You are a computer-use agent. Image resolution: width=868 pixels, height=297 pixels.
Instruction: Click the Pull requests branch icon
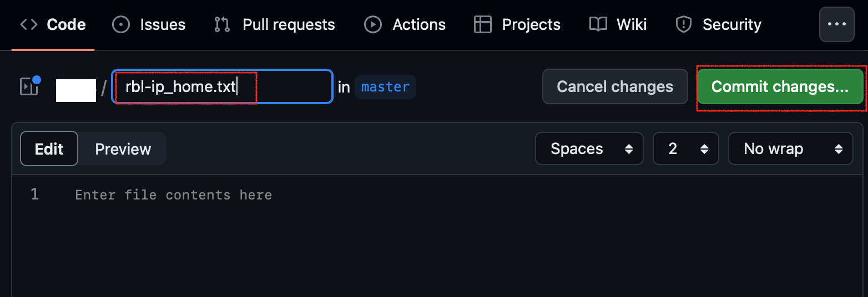(x=222, y=25)
